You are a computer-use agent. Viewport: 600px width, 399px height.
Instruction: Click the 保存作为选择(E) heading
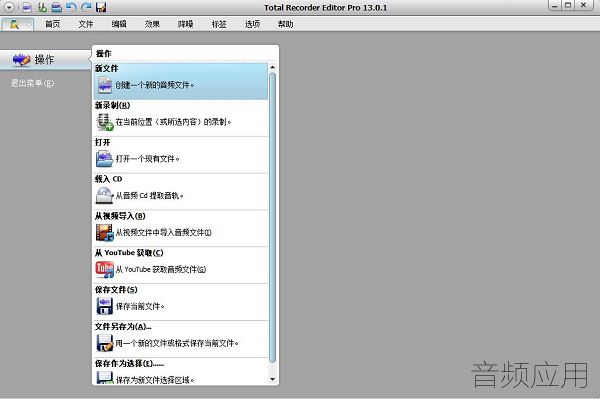point(129,363)
